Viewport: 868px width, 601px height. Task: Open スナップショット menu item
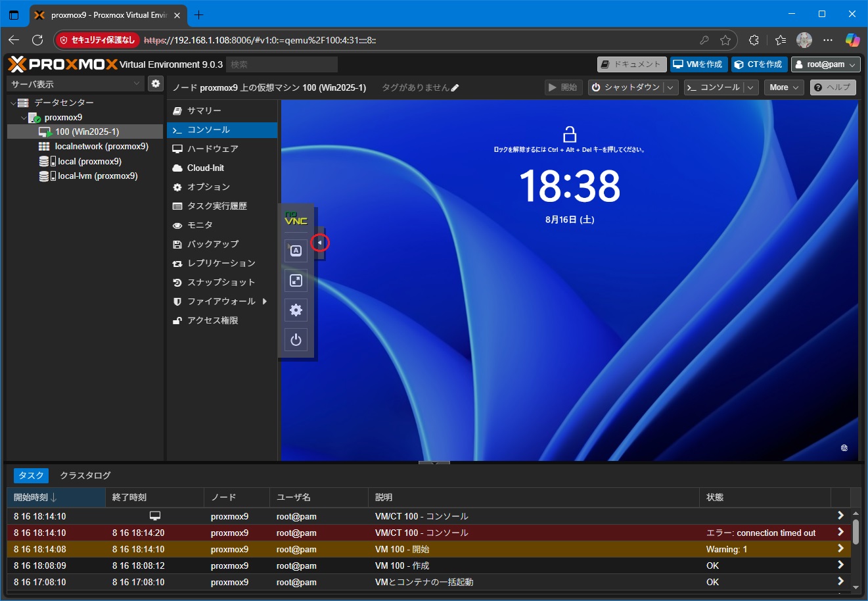[222, 282]
